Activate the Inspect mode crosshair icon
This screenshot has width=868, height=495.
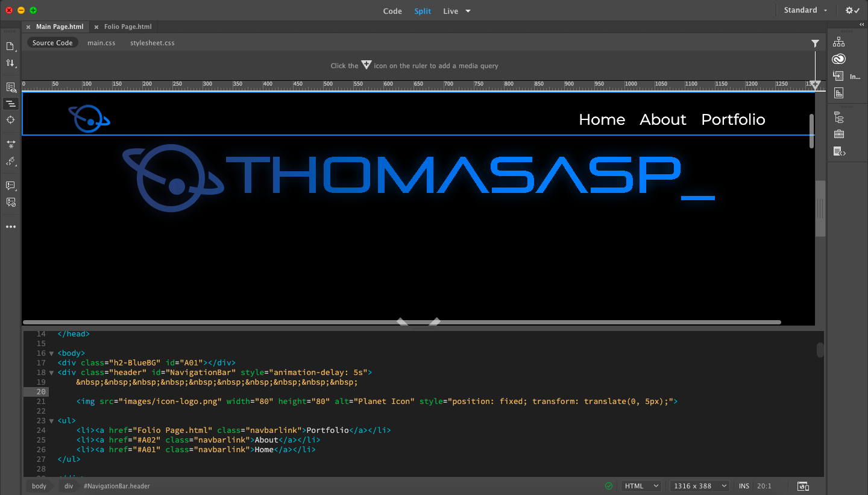[10, 120]
